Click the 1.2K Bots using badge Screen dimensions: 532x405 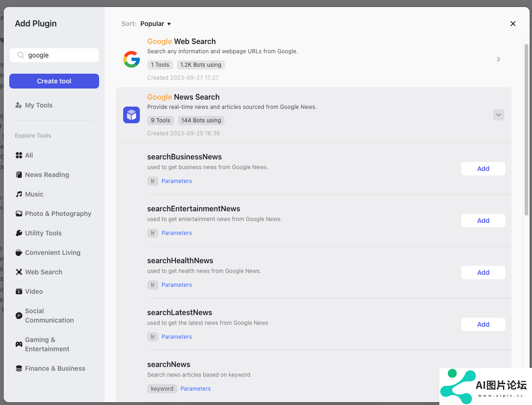pyautogui.click(x=201, y=65)
